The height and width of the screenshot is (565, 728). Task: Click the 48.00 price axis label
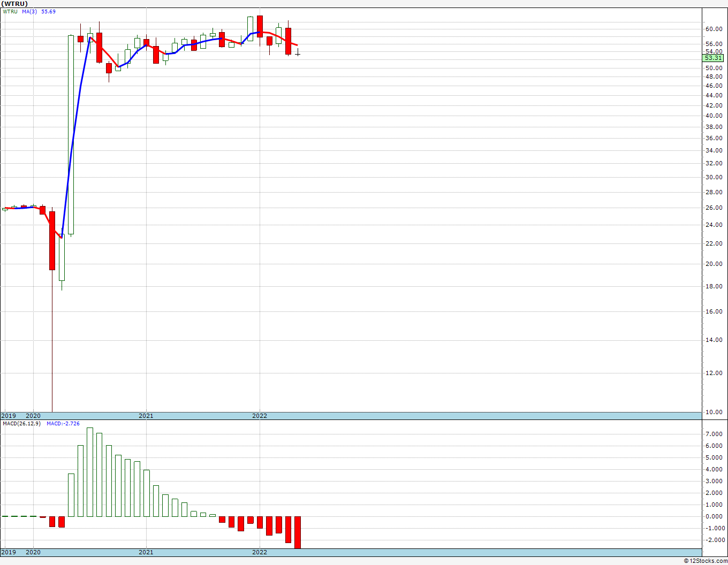714,77
